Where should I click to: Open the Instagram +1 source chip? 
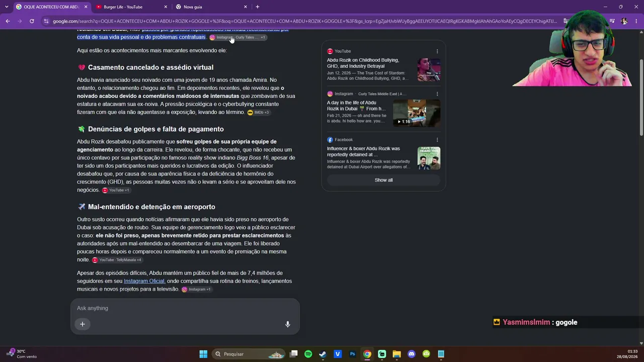tap(196, 290)
